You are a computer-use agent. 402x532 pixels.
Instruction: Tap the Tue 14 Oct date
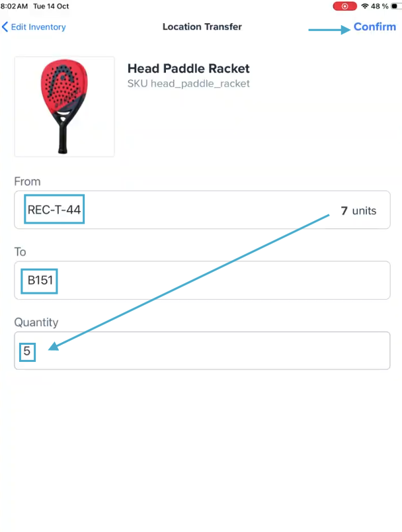coord(53,6)
